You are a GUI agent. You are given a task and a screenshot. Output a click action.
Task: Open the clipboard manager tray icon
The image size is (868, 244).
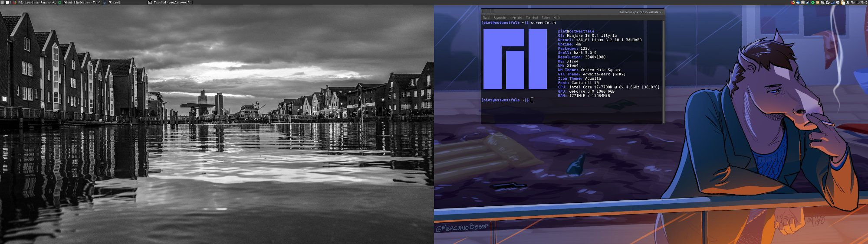point(843,3)
